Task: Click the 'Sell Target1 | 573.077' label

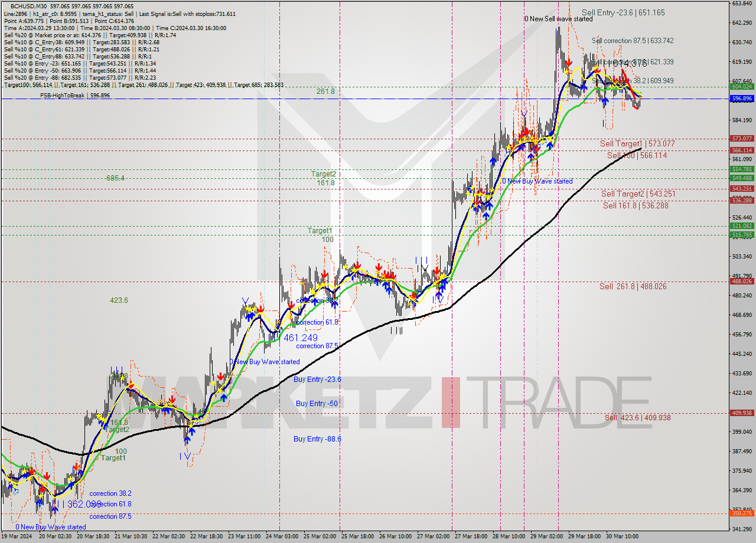Action: pyautogui.click(x=637, y=143)
